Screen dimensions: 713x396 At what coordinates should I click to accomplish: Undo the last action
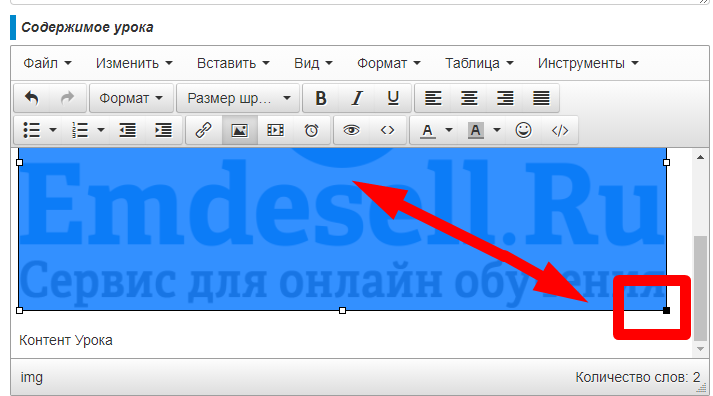coord(32,98)
